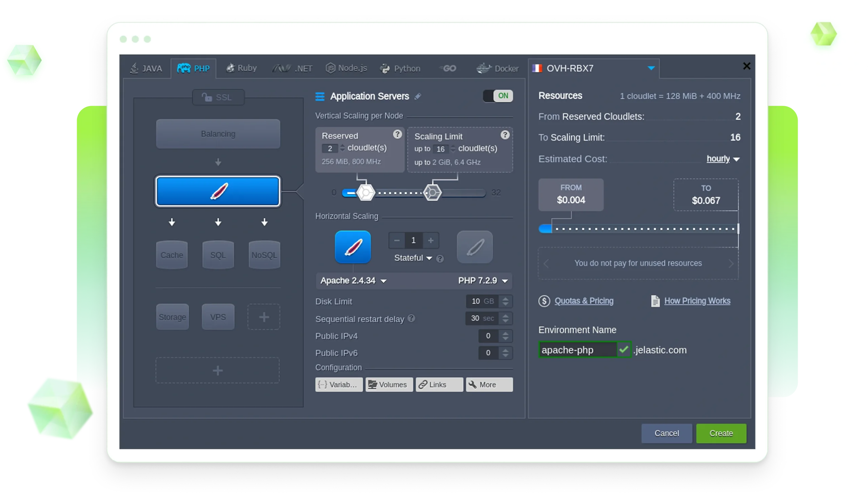Open help for Scaling Limit
868x497 pixels.
coord(505,135)
